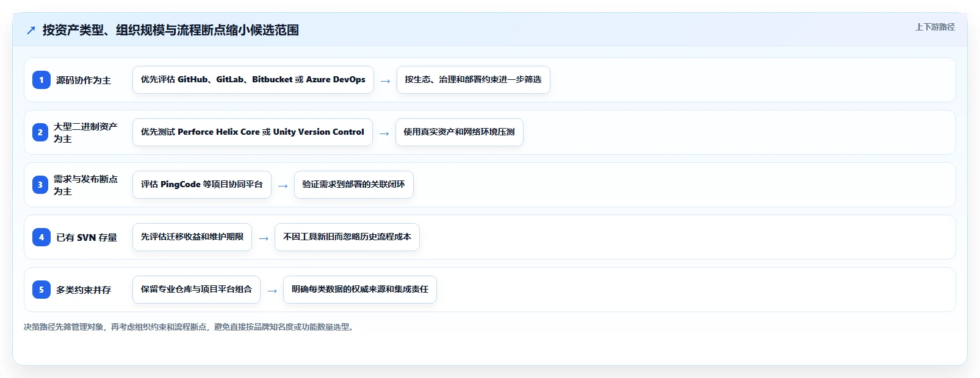Click the 上下游路径 label at top right
This screenshot has height=378, width=980.
(935, 27)
